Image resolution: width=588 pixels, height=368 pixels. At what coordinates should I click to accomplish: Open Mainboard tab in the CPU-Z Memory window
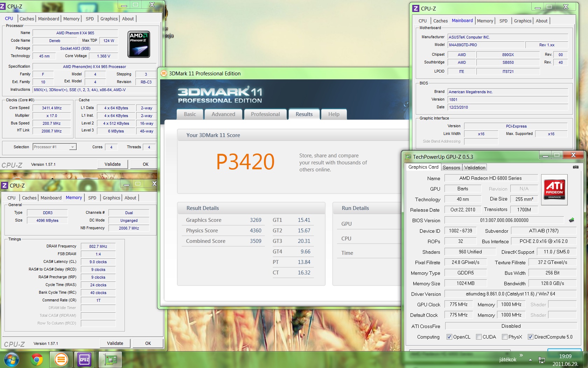coord(51,198)
